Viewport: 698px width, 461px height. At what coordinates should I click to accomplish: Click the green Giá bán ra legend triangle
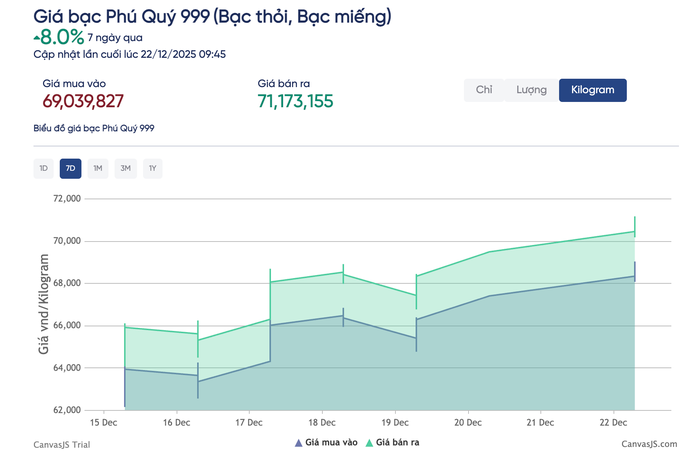[369, 443]
